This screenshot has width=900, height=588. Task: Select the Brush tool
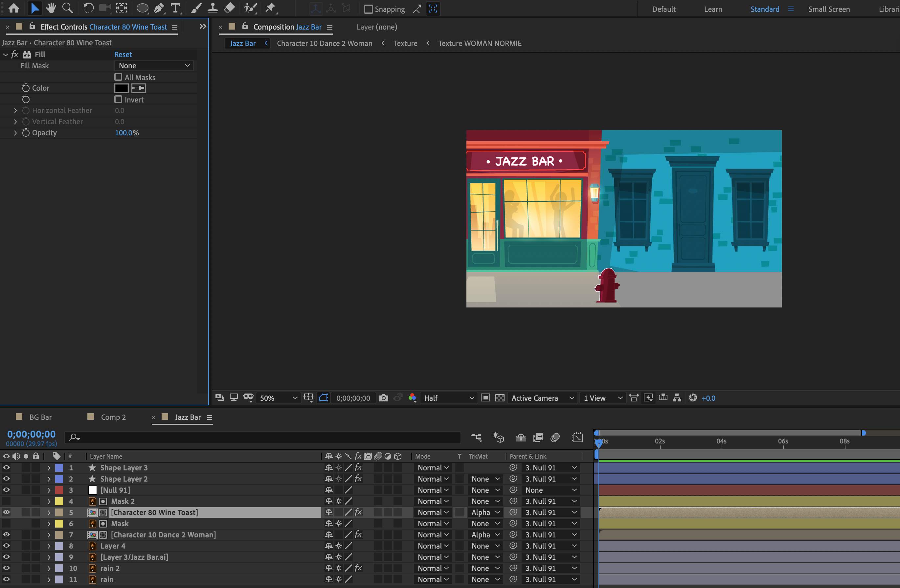pyautogui.click(x=196, y=8)
